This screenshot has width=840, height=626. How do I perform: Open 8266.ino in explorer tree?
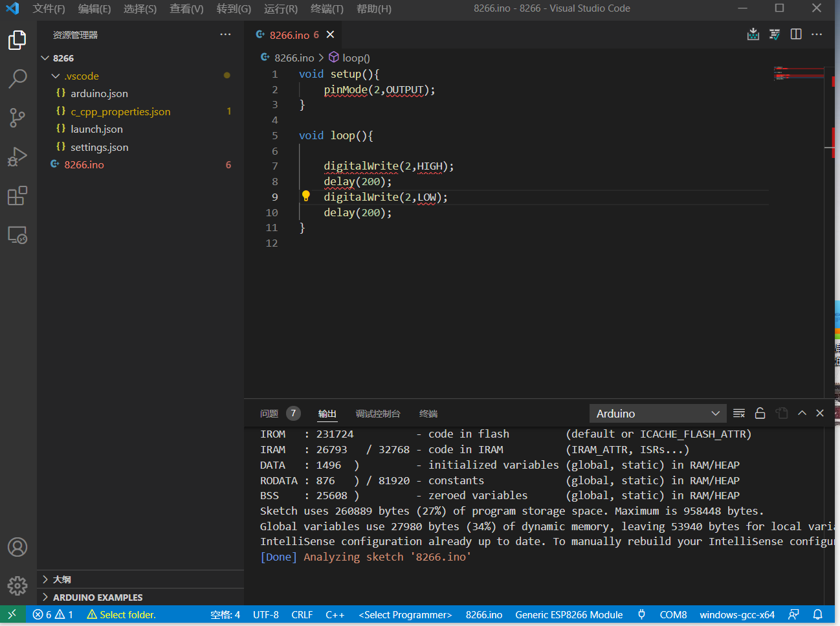click(x=140, y=164)
